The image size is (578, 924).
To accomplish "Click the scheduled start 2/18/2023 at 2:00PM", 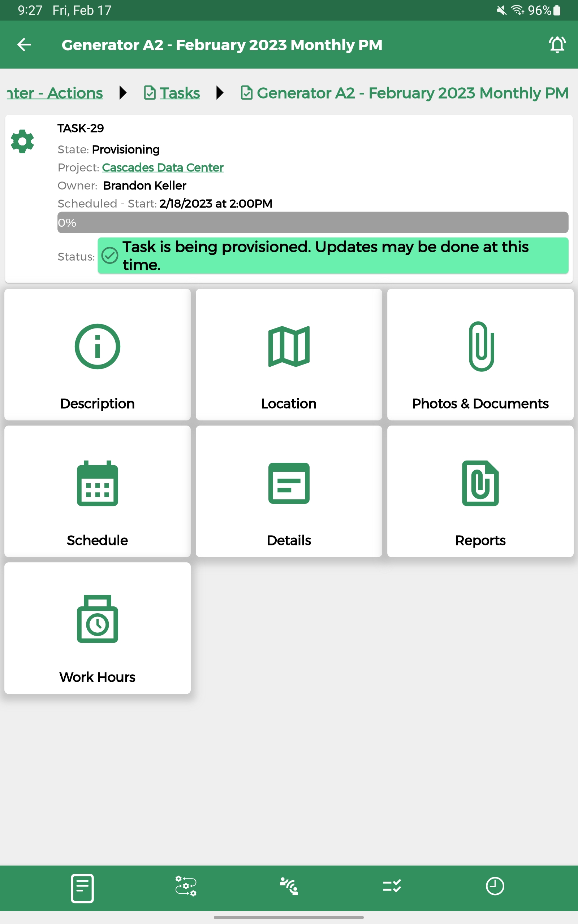I will pyautogui.click(x=216, y=204).
